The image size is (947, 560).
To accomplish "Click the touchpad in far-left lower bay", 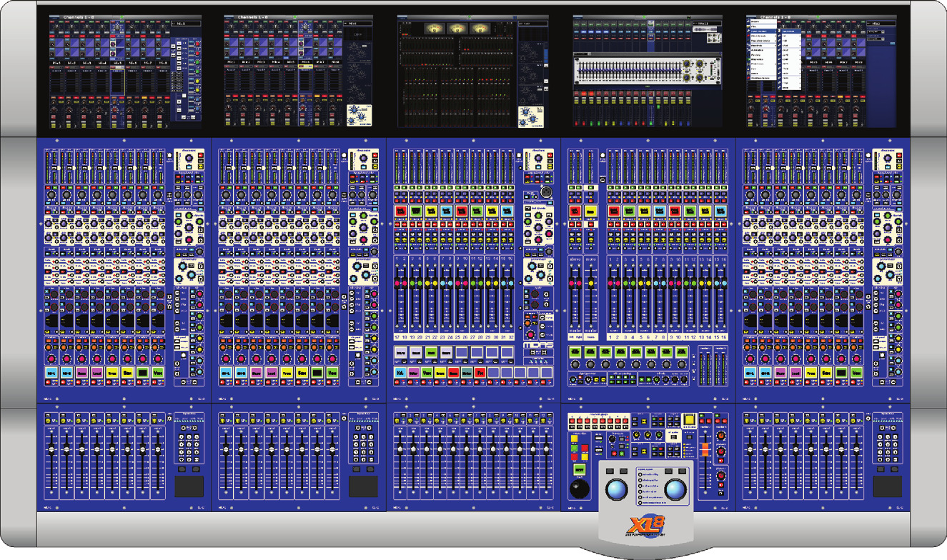I will point(189,486).
